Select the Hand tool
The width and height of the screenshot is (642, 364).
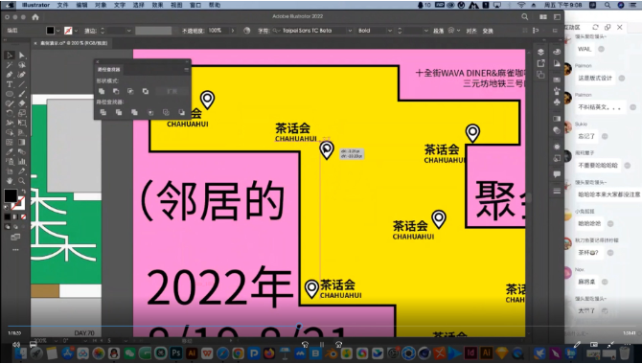tap(10, 181)
